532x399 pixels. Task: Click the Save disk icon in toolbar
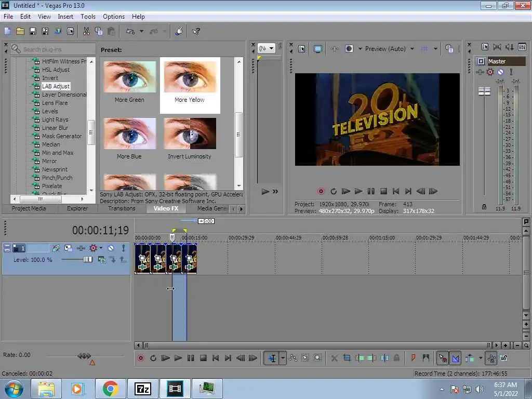point(33,31)
